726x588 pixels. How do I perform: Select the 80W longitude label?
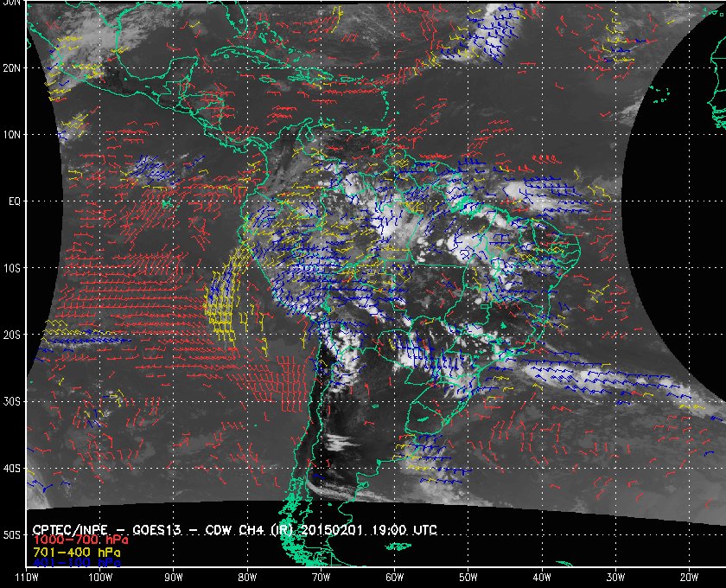[x=247, y=578]
